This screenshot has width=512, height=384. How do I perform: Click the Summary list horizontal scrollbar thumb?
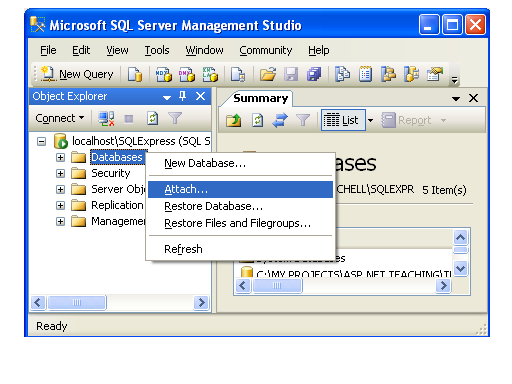coord(277,286)
